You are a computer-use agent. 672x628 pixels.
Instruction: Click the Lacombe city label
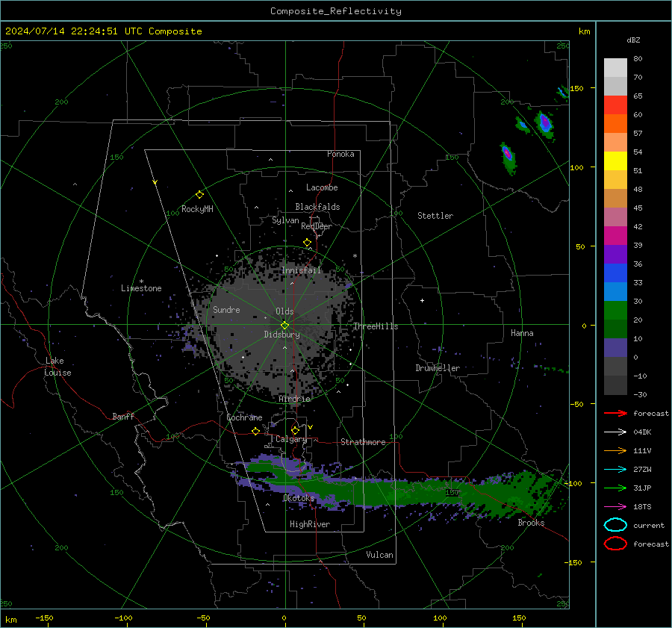[322, 187]
